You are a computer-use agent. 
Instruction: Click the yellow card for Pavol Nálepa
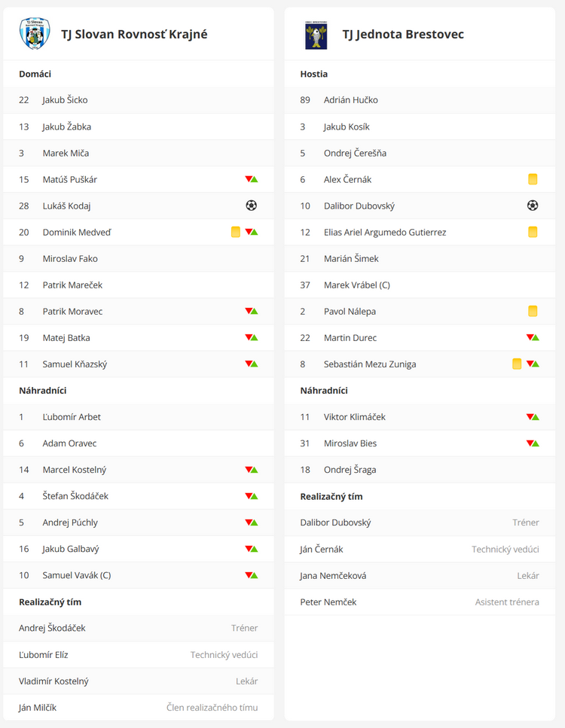533,311
